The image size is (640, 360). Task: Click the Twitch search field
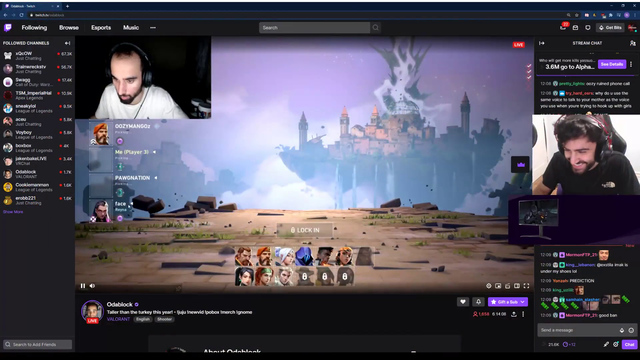pyautogui.click(x=314, y=28)
